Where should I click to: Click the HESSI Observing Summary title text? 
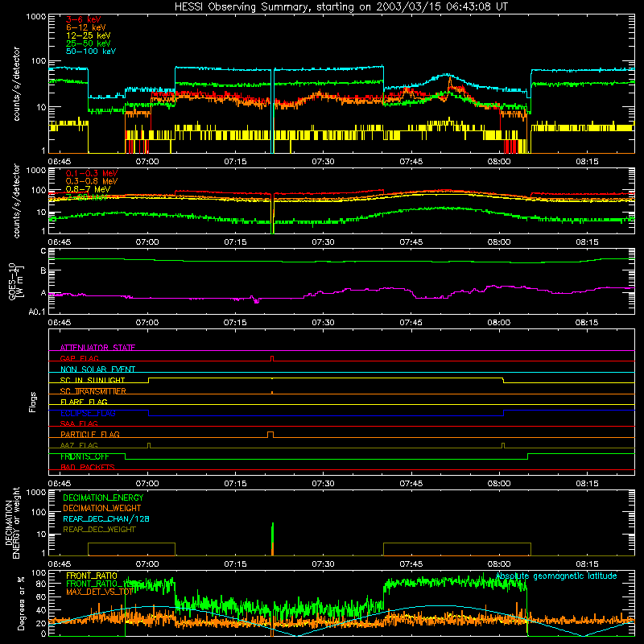(341, 7)
